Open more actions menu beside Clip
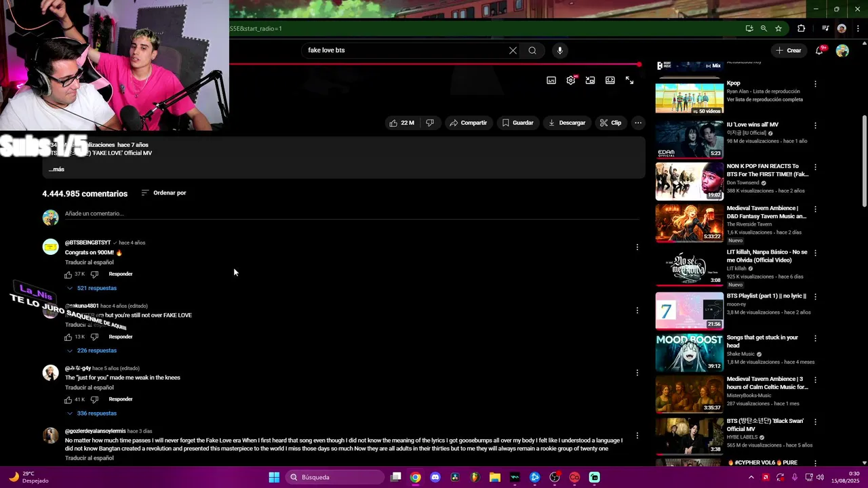 (x=638, y=123)
